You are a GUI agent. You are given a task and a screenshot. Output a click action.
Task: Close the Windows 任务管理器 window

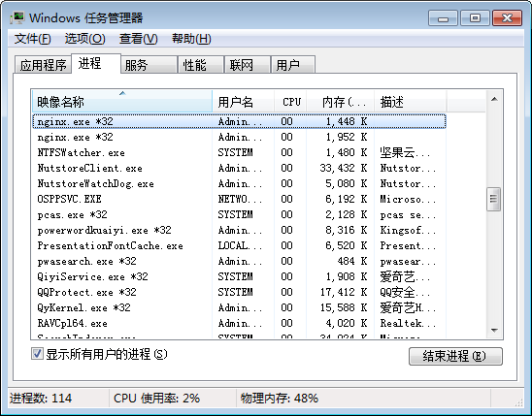click(x=507, y=18)
